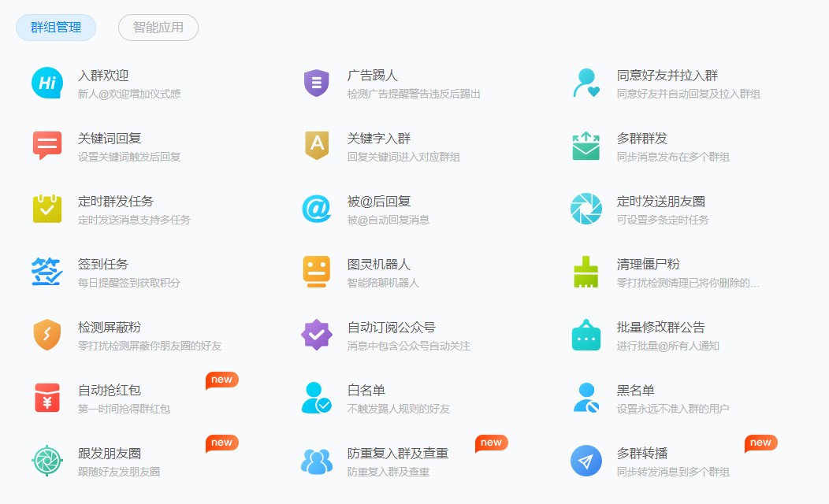Select the 白名单 title

pos(366,390)
